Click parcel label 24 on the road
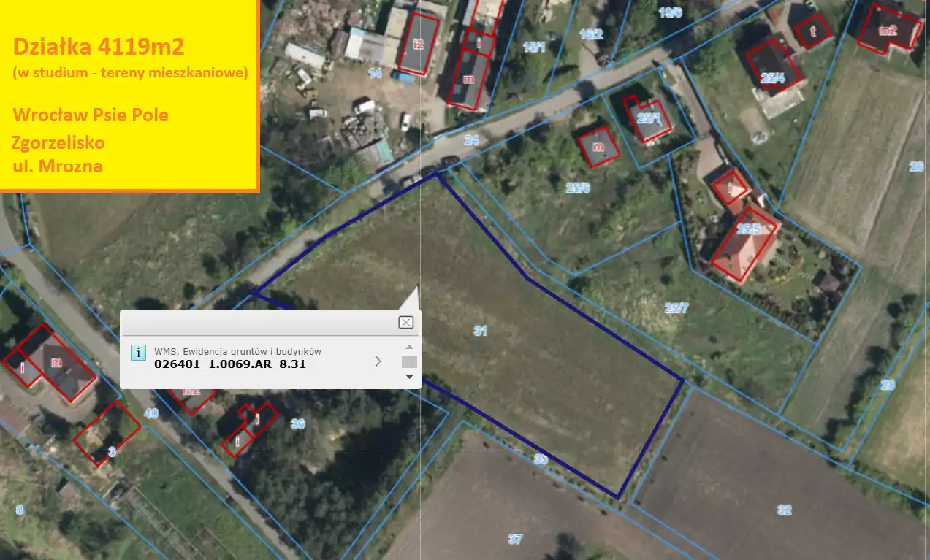The width and height of the screenshot is (930, 560). (471, 139)
